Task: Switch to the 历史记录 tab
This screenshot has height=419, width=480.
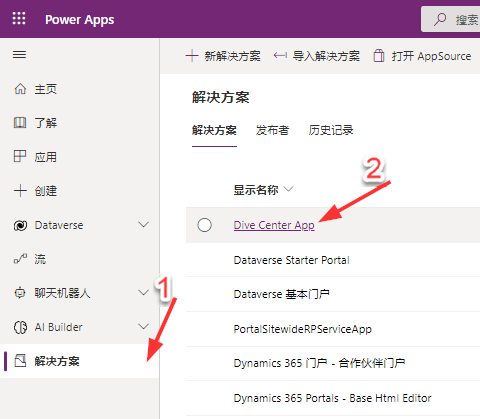Action: point(331,130)
